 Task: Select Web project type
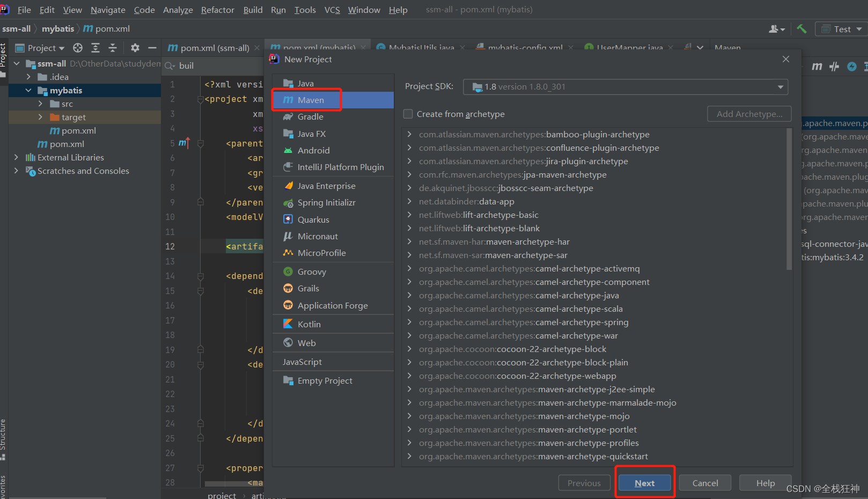coord(333,343)
